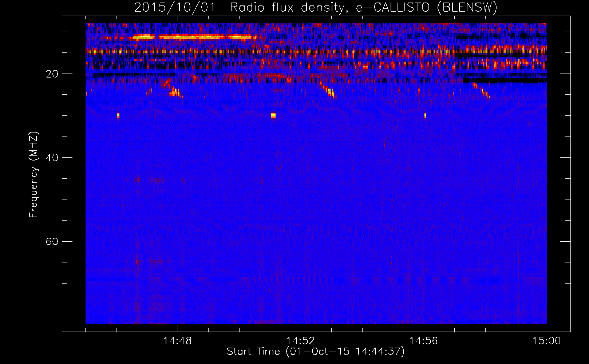Click the '14:56' time tick label
Image resolution: width=589 pixels, height=364 pixels.
[x=423, y=341]
